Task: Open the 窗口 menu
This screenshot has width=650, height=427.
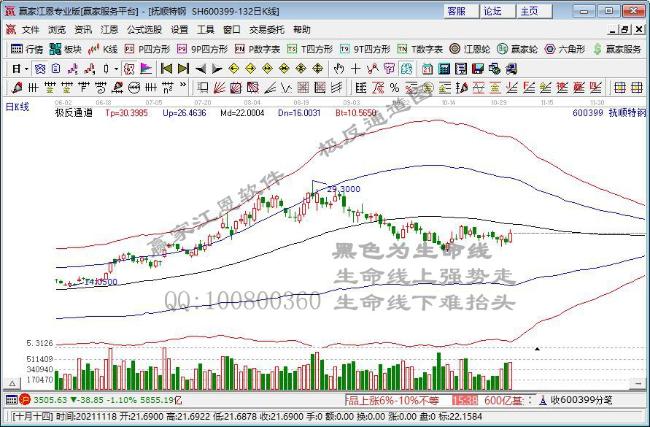Action: [232, 30]
